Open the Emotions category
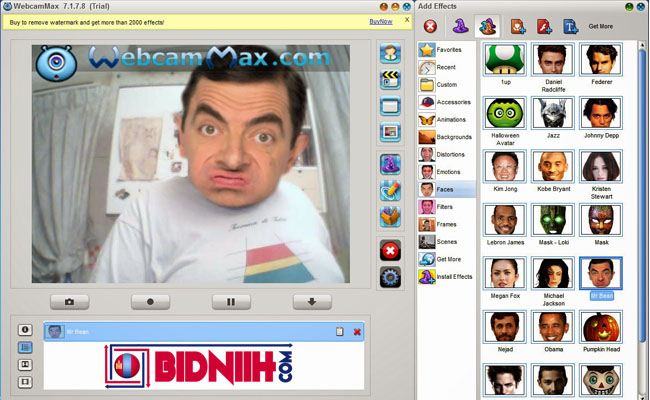 (446, 172)
